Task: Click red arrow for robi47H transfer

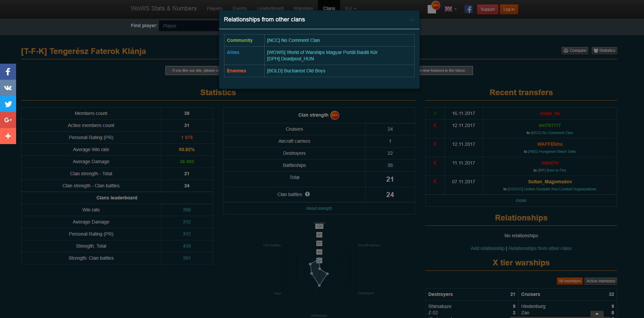Action: (435, 163)
